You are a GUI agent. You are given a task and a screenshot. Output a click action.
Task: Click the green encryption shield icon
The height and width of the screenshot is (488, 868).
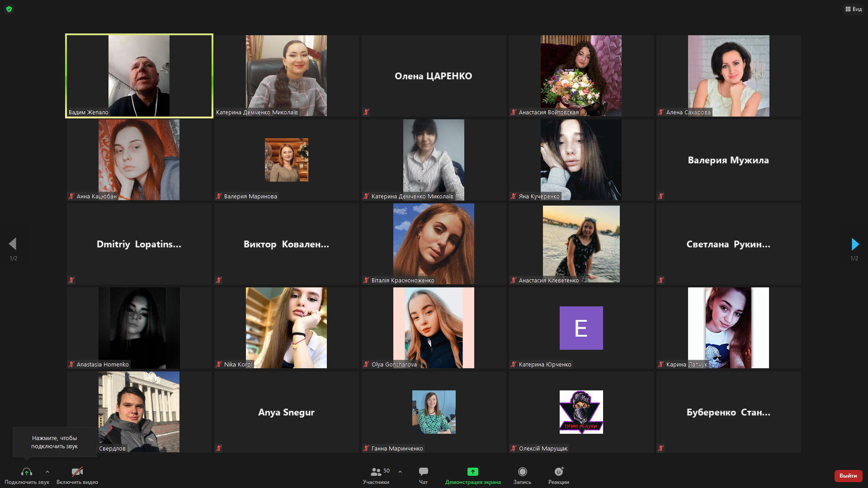[9, 9]
